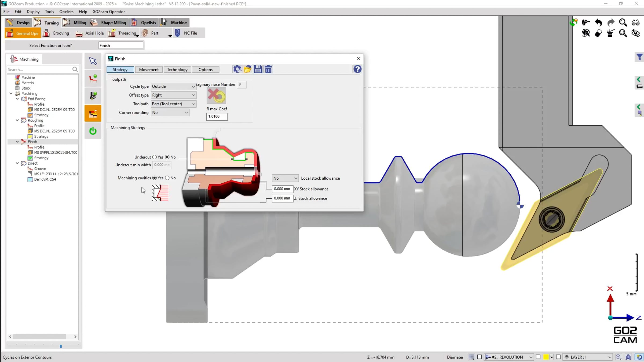Select Undercut No radio button
Viewport: 644px width, 362px height.
pos(167,157)
